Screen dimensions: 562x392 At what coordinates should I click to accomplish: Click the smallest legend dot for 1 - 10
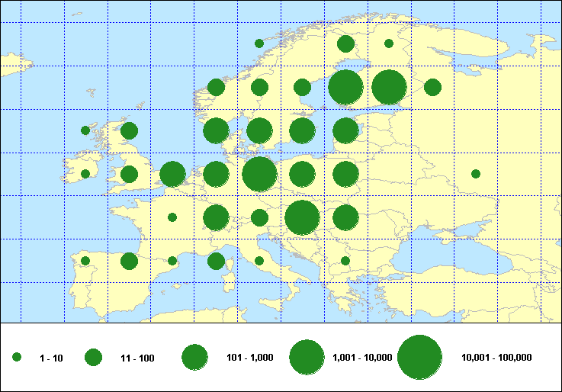[x=17, y=357]
